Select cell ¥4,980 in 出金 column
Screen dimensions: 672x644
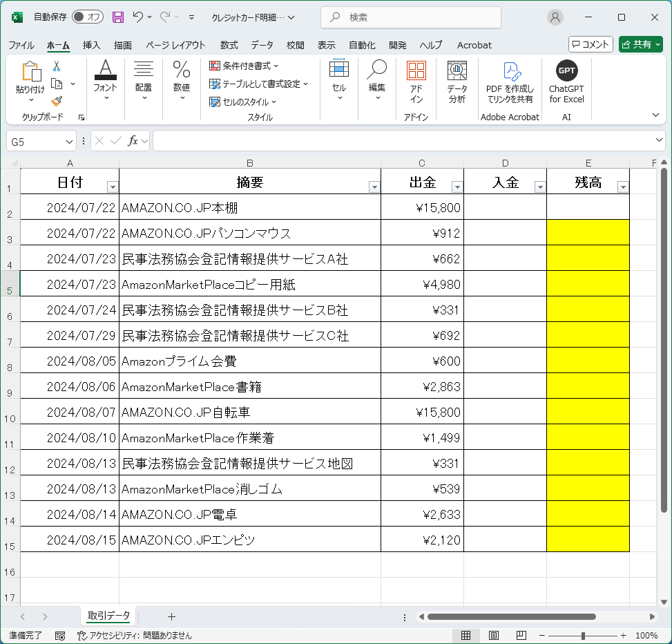point(422,284)
